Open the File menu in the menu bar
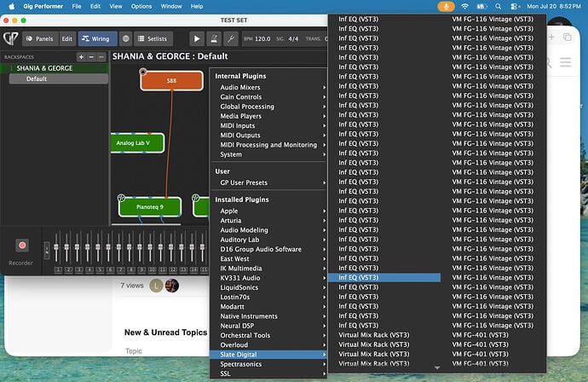 (x=77, y=6)
